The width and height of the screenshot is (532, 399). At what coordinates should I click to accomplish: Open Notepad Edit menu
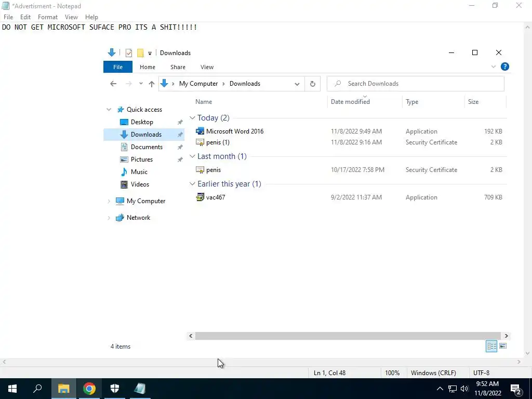[x=25, y=17]
